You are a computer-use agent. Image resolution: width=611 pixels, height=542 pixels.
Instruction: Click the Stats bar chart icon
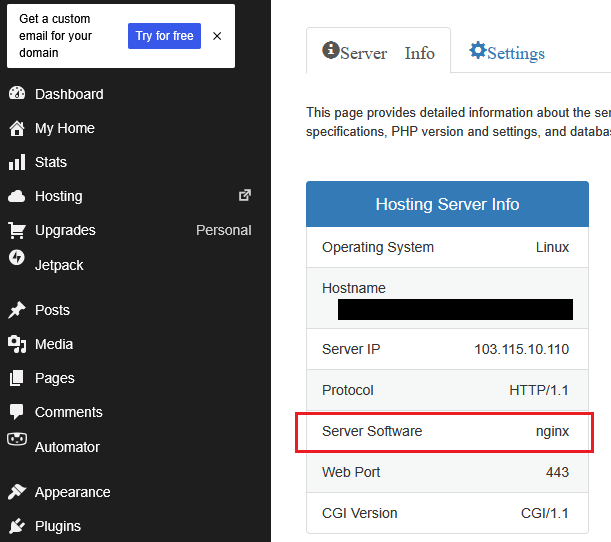coord(17,162)
